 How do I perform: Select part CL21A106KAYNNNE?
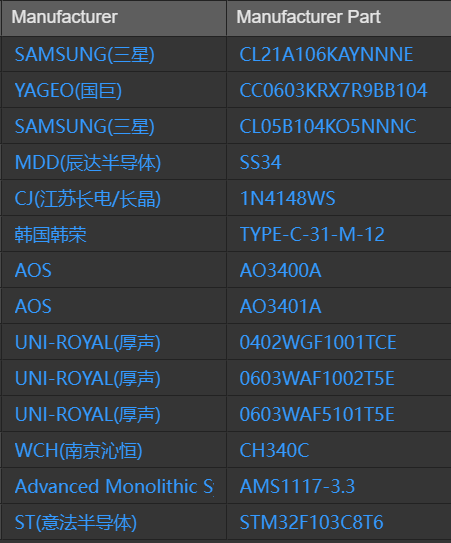click(x=326, y=55)
